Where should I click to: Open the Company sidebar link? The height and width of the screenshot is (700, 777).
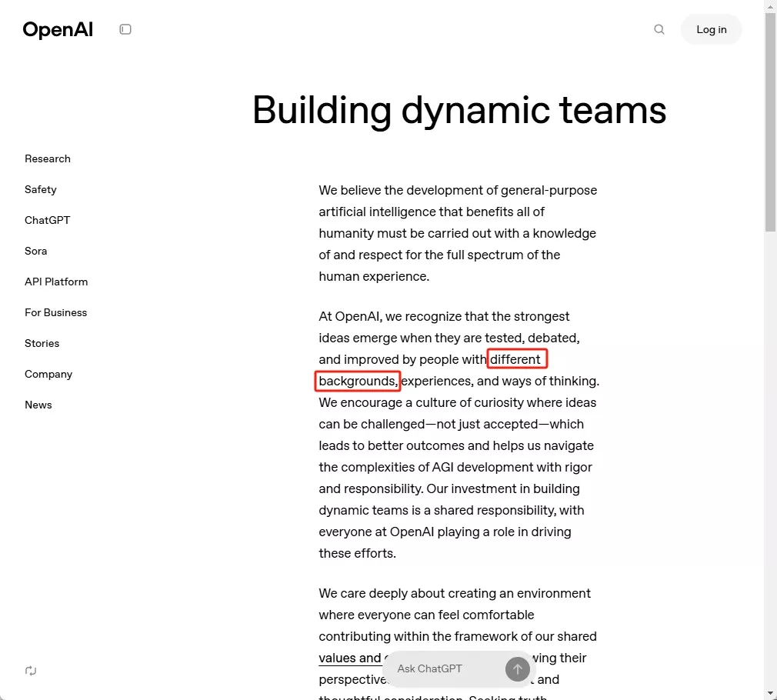click(x=48, y=374)
